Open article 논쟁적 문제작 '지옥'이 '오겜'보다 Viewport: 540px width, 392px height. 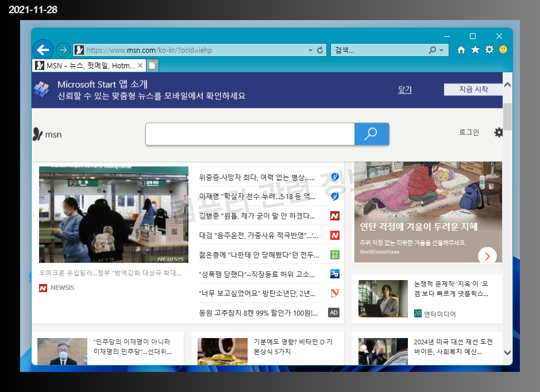[451, 289]
